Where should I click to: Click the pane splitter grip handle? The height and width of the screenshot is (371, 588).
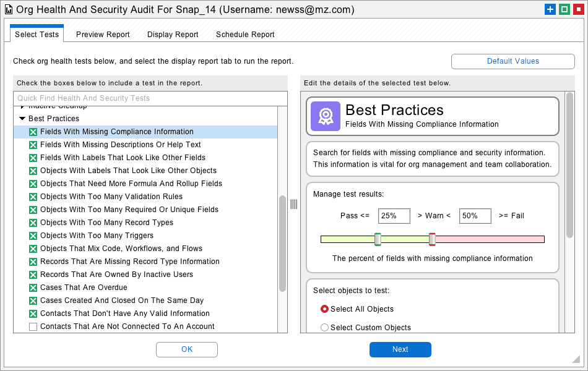293,204
